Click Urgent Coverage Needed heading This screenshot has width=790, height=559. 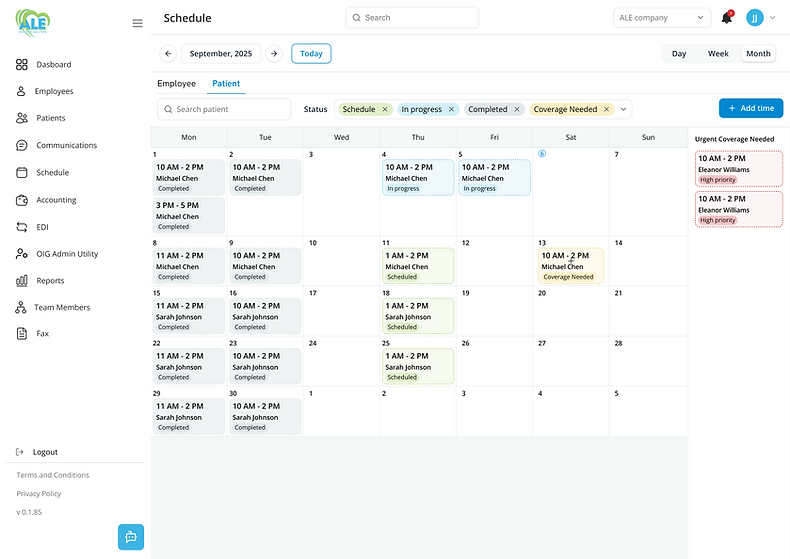click(x=734, y=139)
